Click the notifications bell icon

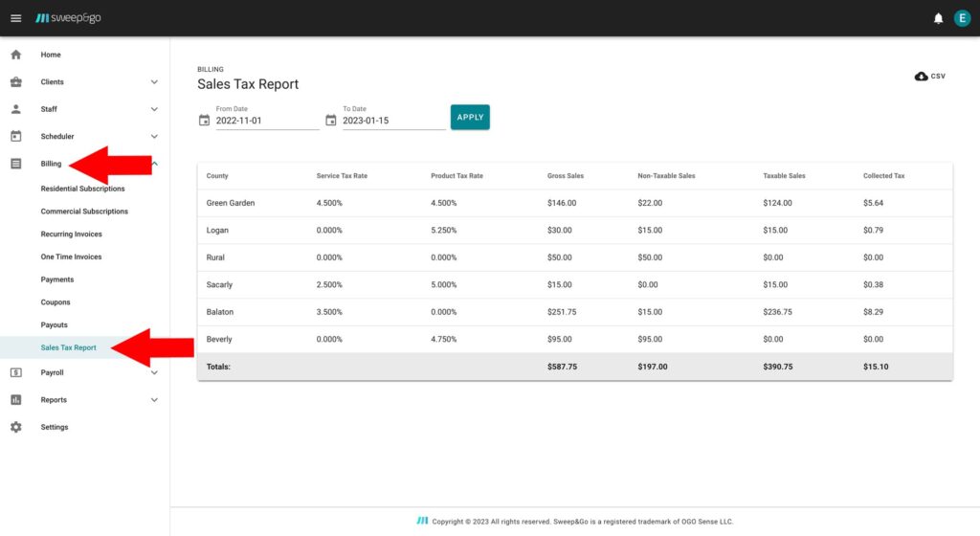(938, 18)
